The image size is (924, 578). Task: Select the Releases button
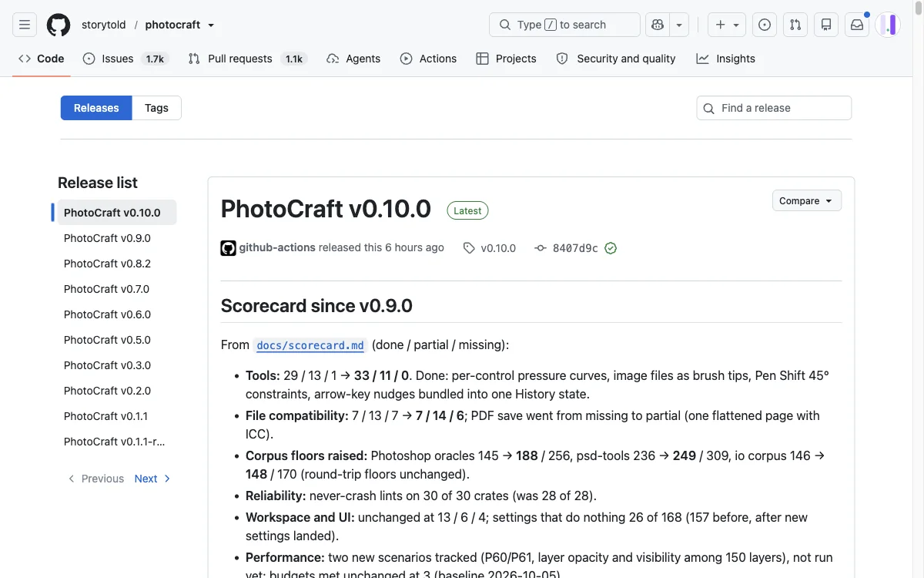click(96, 108)
